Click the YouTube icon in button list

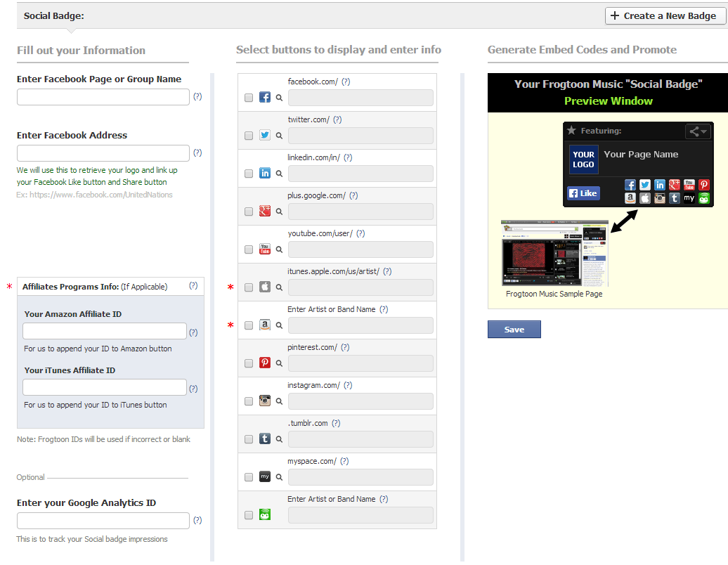click(x=265, y=249)
